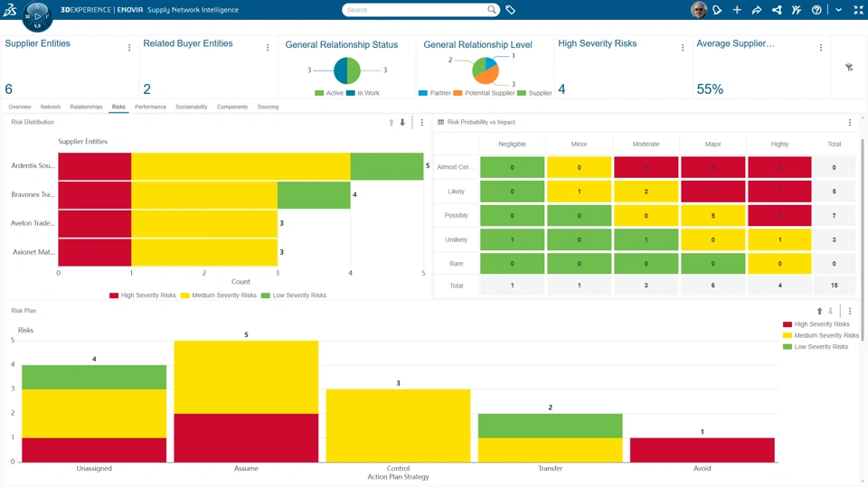Switch to the Components tab

coord(232,107)
